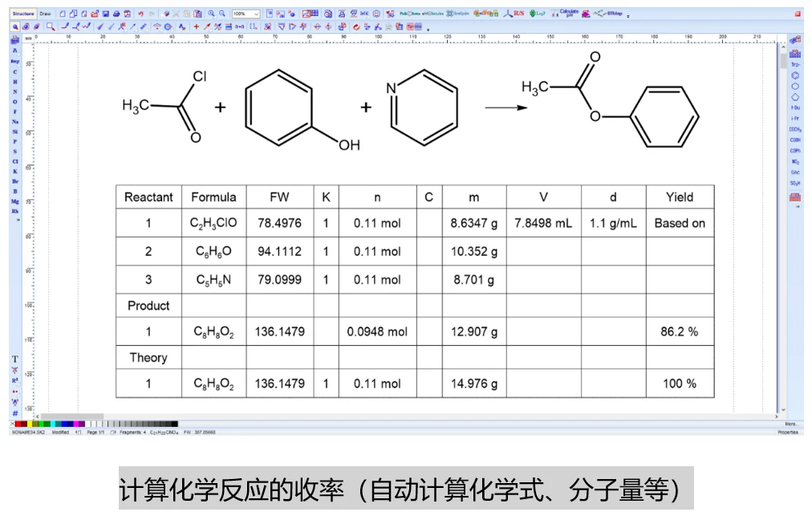Select Magnesium element Mg in left toolbar
The width and height of the screenshot is (812, 516).
pyautogui.click(x=15, y=201)
